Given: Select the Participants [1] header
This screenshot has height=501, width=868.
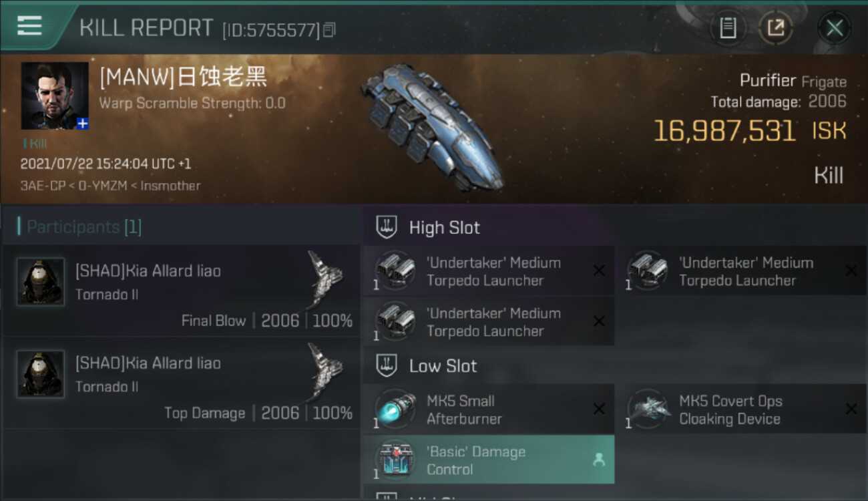Looking at the screenshot, I should 79,226.
